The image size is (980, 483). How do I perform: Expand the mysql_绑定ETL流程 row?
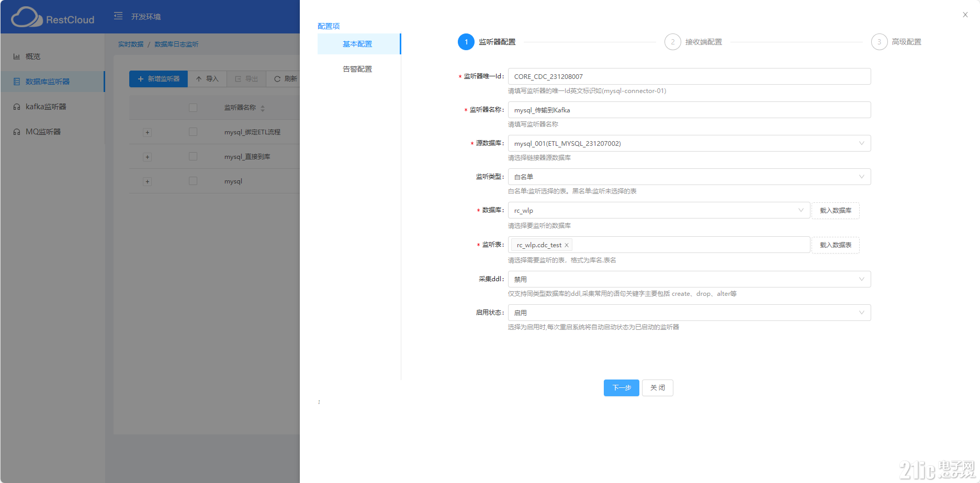click(x=148, y=132)
